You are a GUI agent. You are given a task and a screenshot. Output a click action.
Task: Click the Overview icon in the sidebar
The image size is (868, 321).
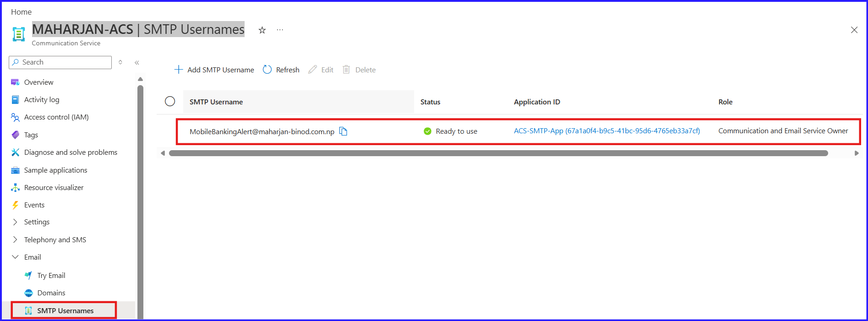[x=15, y=82]
